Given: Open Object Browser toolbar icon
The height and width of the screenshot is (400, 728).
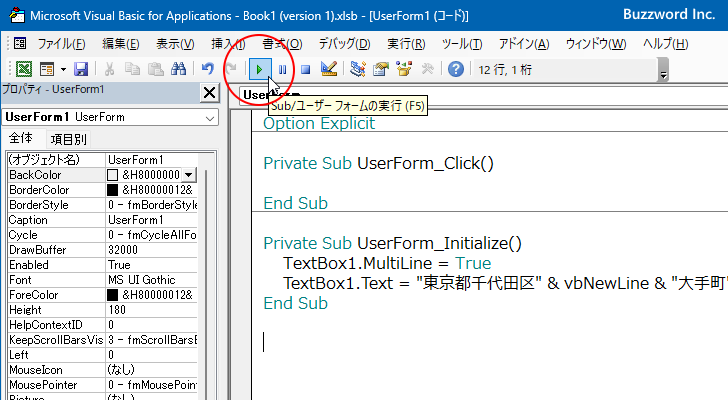Looking at the screenshot, I should (404, 69).
